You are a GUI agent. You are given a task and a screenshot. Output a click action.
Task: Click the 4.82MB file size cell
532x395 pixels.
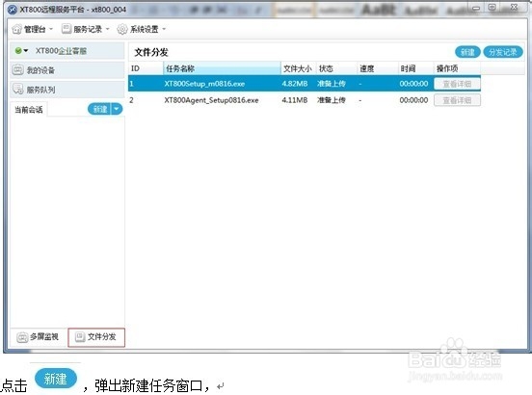pos(295,84)
